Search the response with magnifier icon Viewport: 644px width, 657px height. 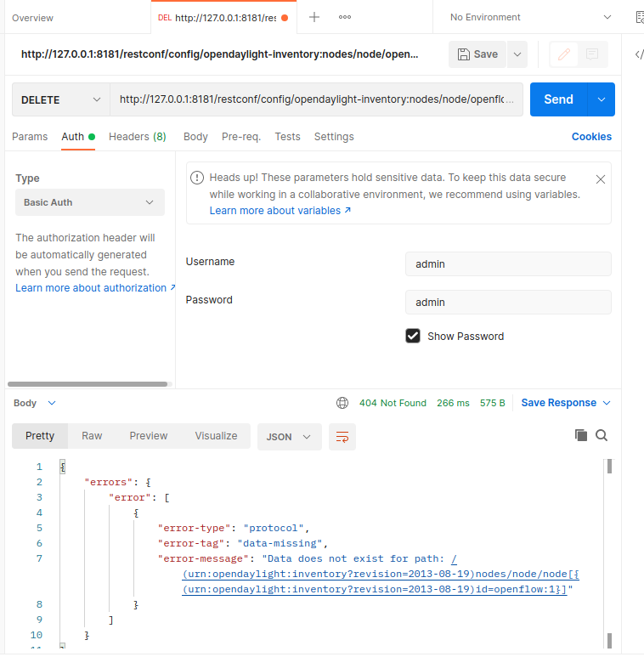pyautogui.click(x=602, y=435)
